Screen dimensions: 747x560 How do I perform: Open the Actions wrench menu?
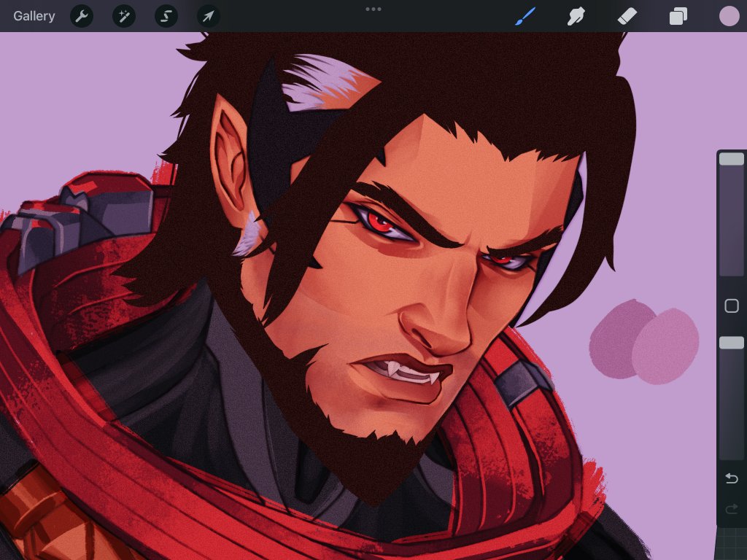(82, 17)
